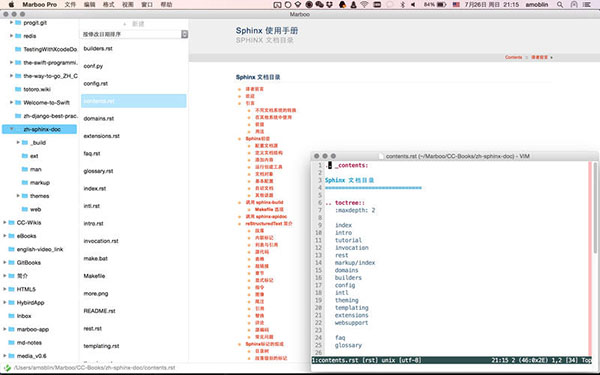Click the battery status icon
600x375 pixels.
(442, 5)
